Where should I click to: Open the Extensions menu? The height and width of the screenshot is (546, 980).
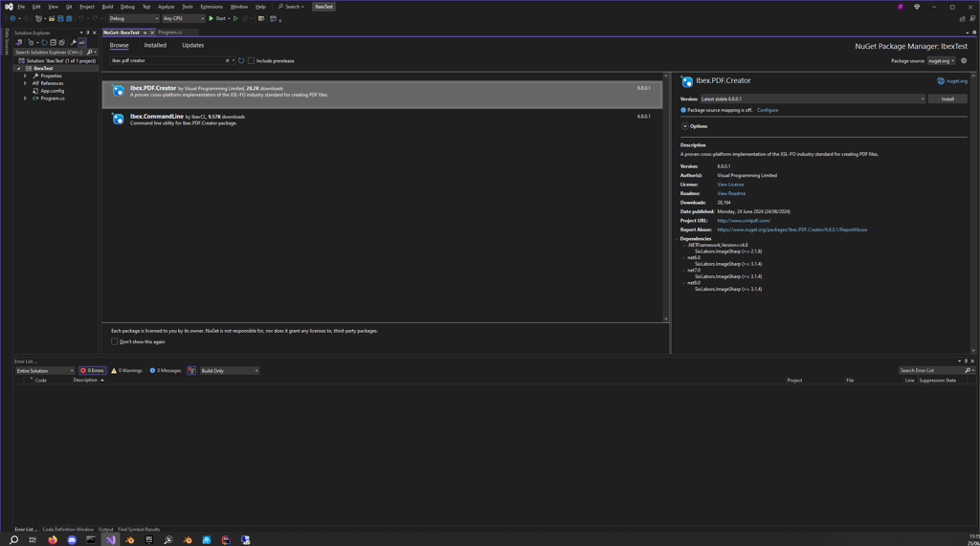click(212, 7)
